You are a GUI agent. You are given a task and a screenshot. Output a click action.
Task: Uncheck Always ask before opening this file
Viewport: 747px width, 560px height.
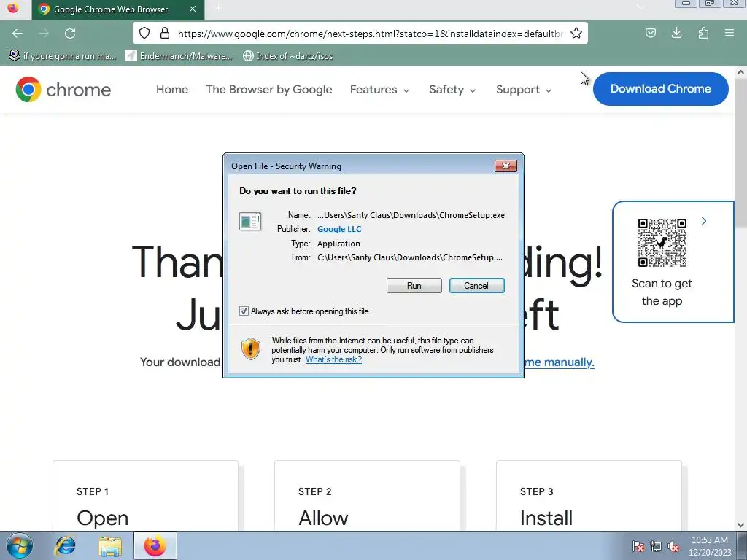pos(244,311)
